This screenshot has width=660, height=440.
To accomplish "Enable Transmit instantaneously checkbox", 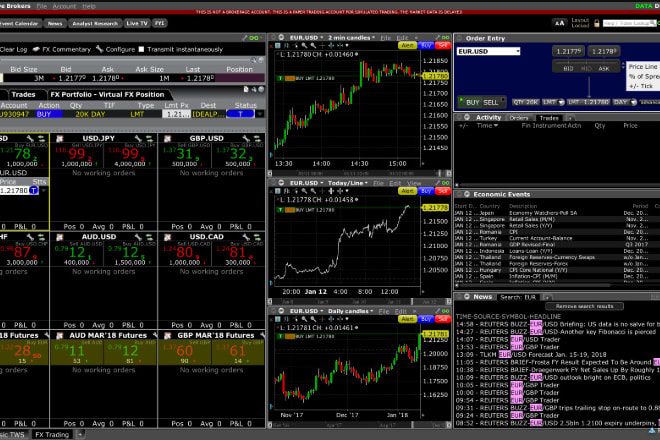I will [141, 49].
